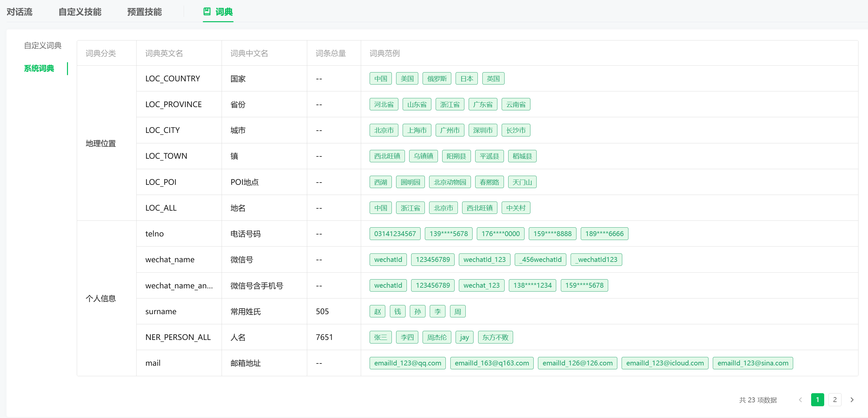868x418 pixels.
Task: Switch to the 对话流 tab
Action: pyautogui.click(x=20, y=12)
